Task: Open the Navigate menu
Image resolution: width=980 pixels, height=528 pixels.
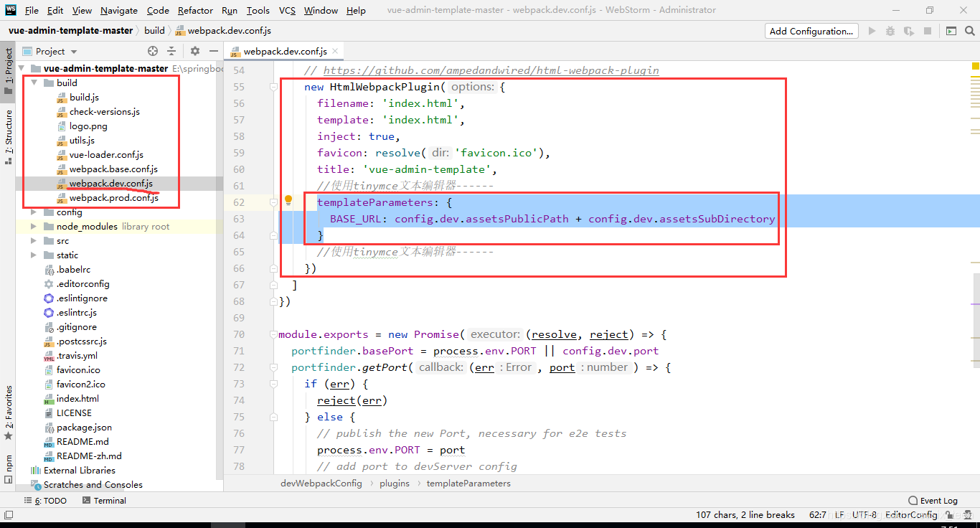Action: (119, 10)
